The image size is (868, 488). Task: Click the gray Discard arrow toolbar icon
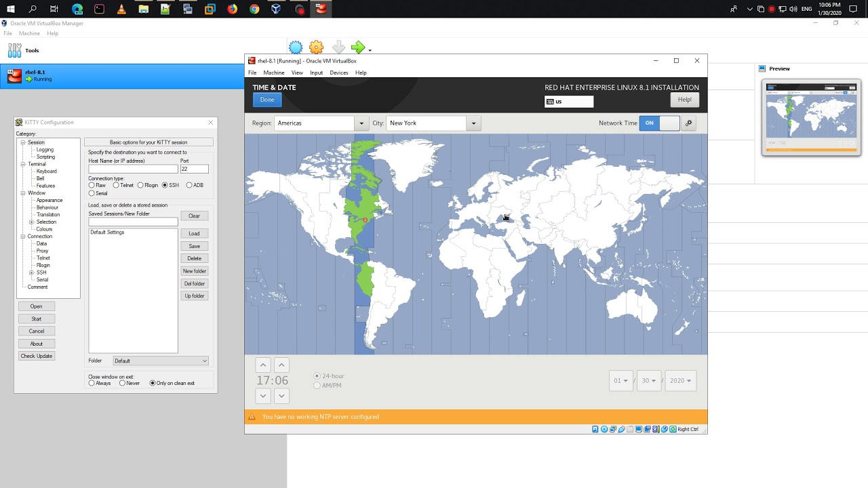pos(338,47)
